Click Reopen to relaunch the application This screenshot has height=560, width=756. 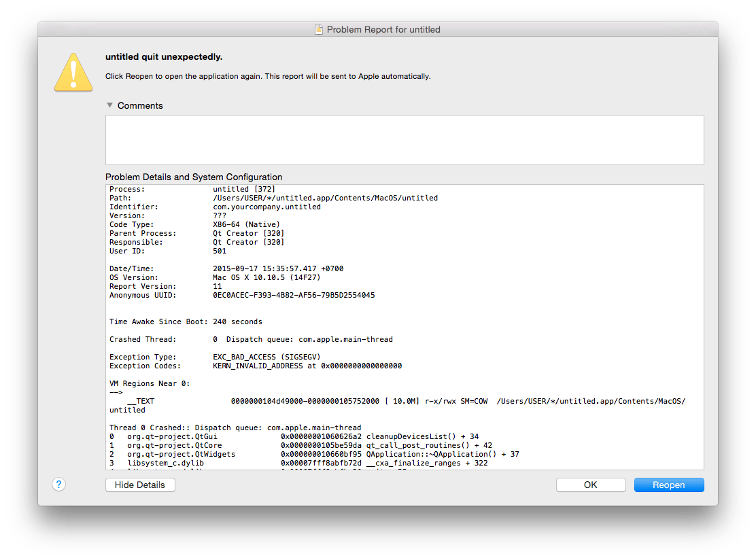[x=668, y=485]
